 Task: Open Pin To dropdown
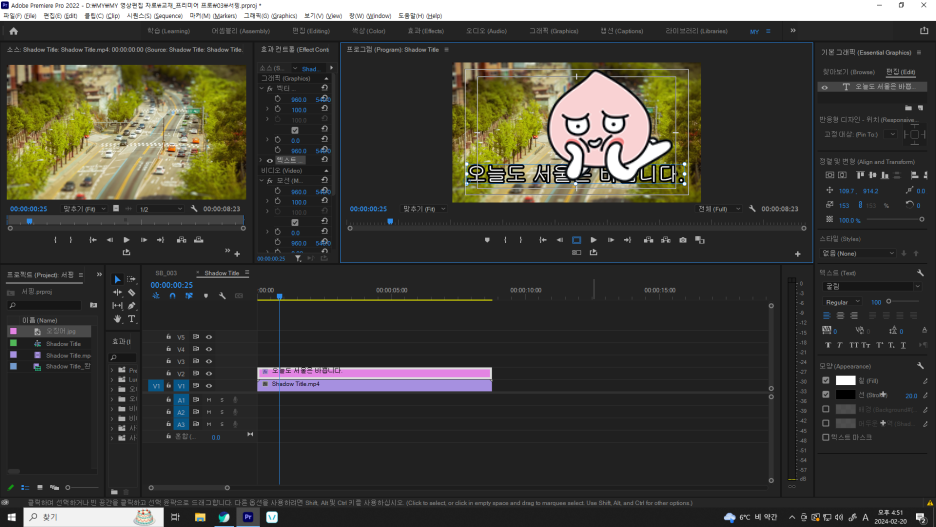point(890,134)
